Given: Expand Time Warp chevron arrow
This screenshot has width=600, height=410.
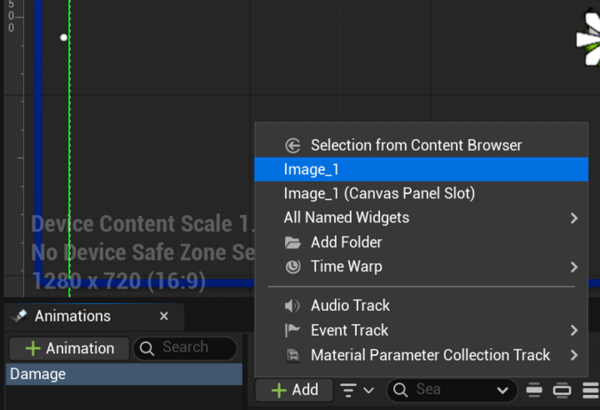Looking at the screenshot, I should pyautogui.click(x=574, y=267).
